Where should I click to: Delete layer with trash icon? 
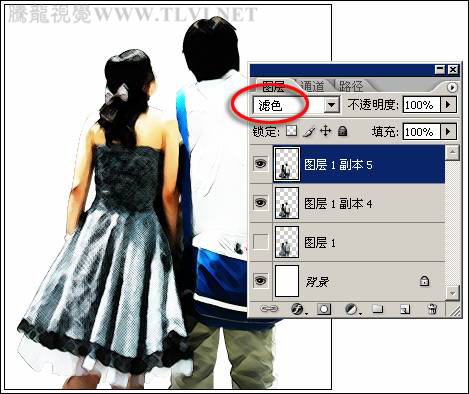pyautogui.click(x=432, y=309)
